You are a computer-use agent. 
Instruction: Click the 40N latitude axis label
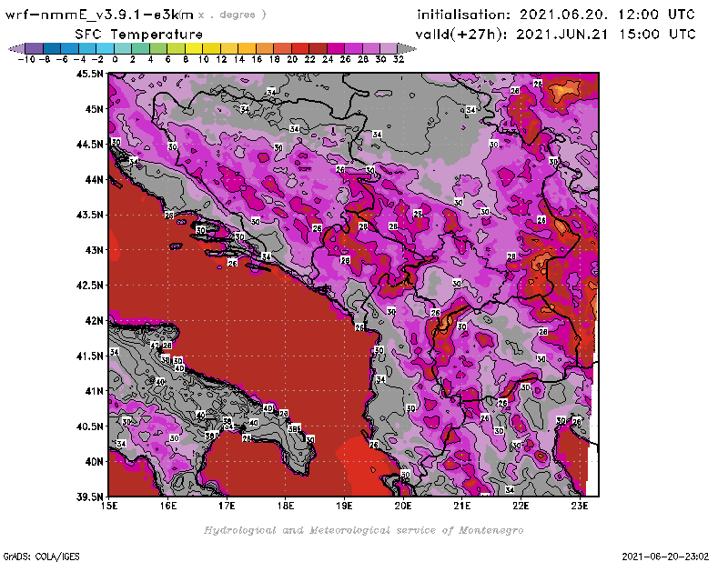point(94,461)
